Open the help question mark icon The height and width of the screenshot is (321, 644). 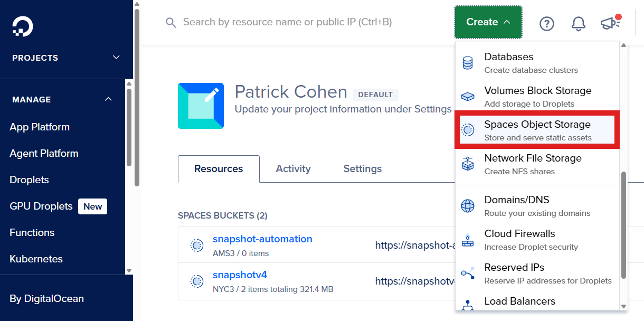547,23
